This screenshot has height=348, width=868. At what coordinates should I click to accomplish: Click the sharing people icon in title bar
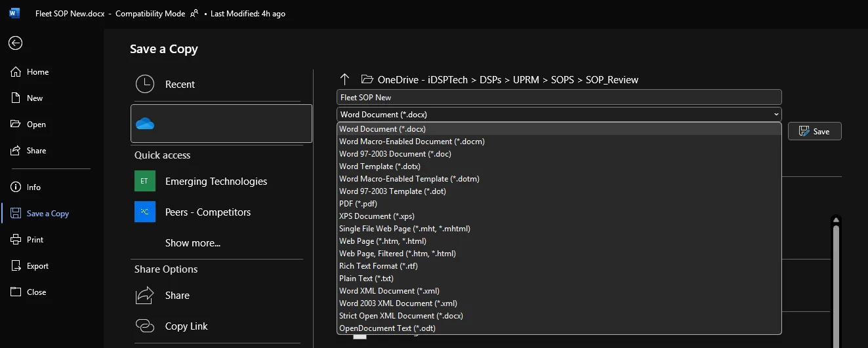point(194,14)
